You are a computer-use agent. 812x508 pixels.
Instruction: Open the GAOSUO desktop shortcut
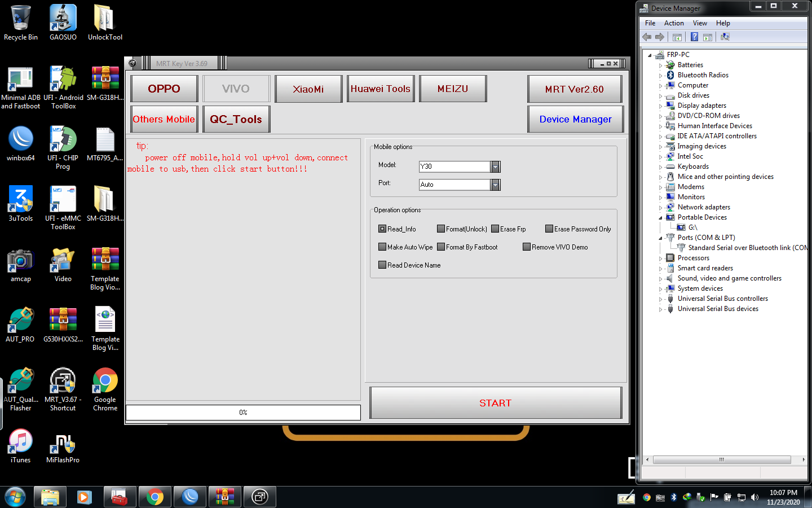[x=63, y=23]
